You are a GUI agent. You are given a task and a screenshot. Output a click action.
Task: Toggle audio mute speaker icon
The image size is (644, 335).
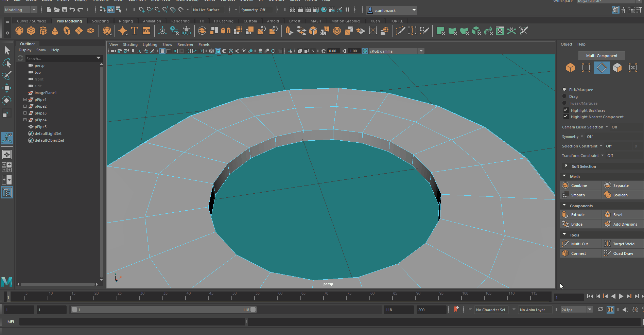625,310
